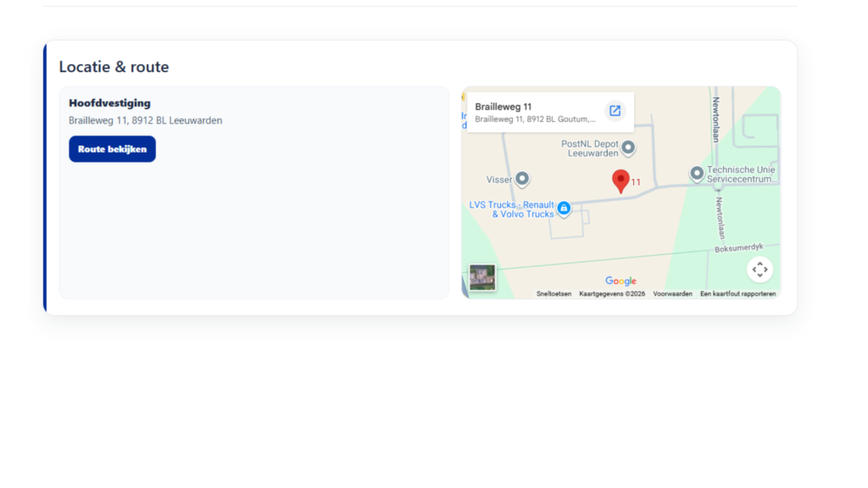Open Brailleweg 11 in larger map icon

(615, 111)
